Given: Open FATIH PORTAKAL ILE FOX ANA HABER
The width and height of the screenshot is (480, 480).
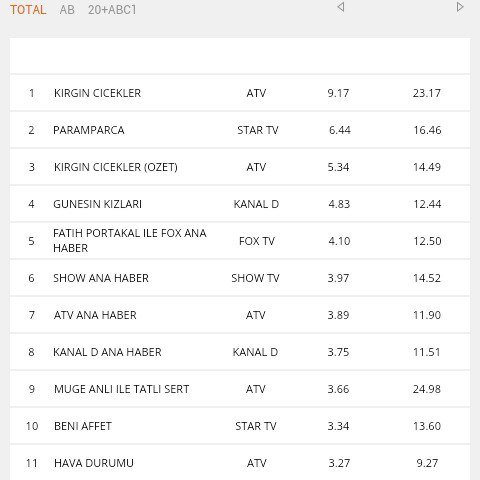Looking at the screenshot, I should (x=240, y=241).
